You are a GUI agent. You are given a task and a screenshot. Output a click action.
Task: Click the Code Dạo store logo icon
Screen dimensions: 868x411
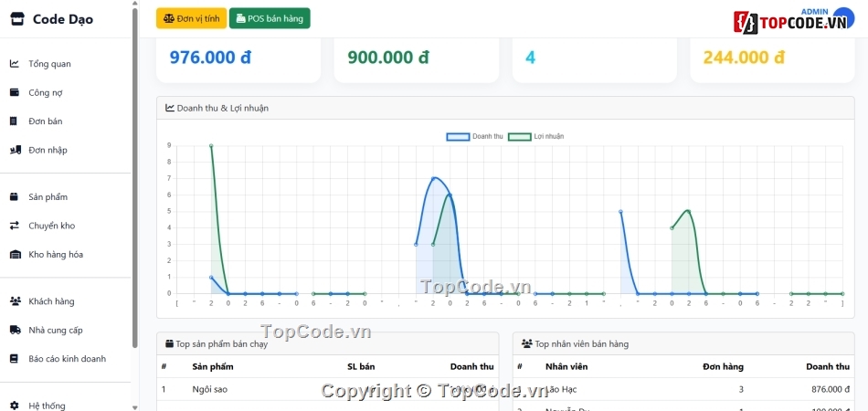[17, 19]
